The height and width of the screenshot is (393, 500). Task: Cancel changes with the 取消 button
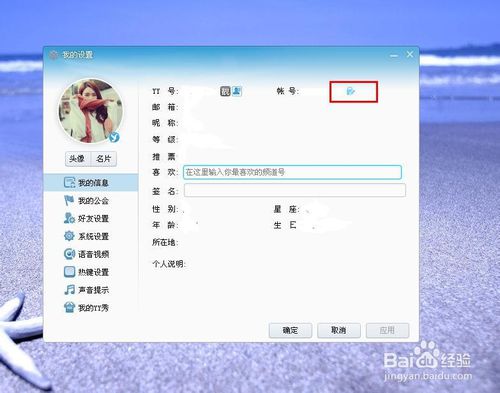click(339, 330)
